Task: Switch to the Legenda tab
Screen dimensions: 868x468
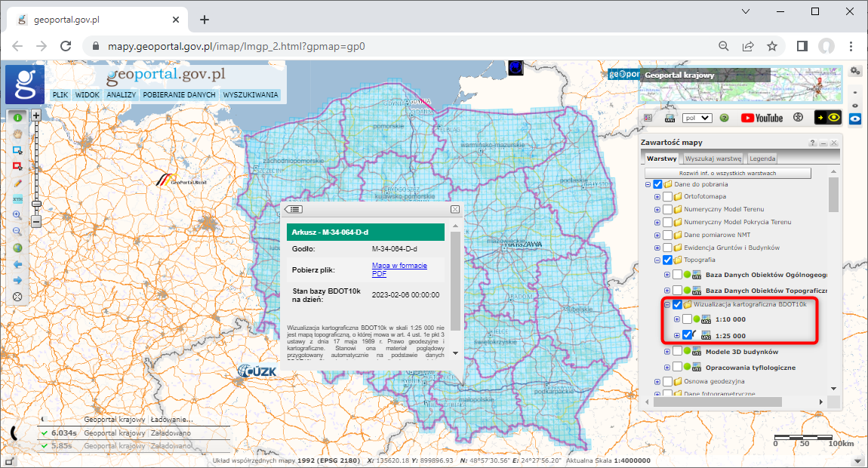Action: coord(762,159)
